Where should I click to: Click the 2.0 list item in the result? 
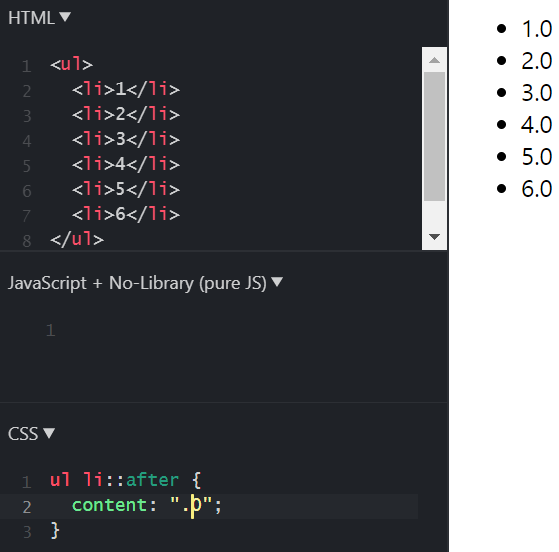tap(537, 61)
